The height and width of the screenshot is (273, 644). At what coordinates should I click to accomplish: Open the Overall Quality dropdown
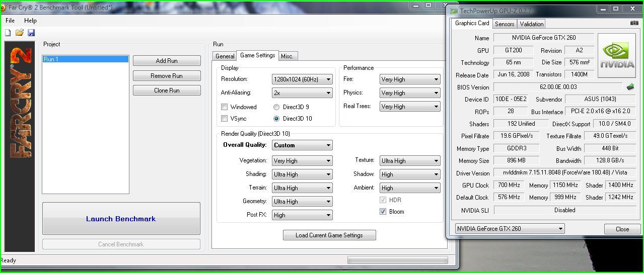click(x=302, y=145)
